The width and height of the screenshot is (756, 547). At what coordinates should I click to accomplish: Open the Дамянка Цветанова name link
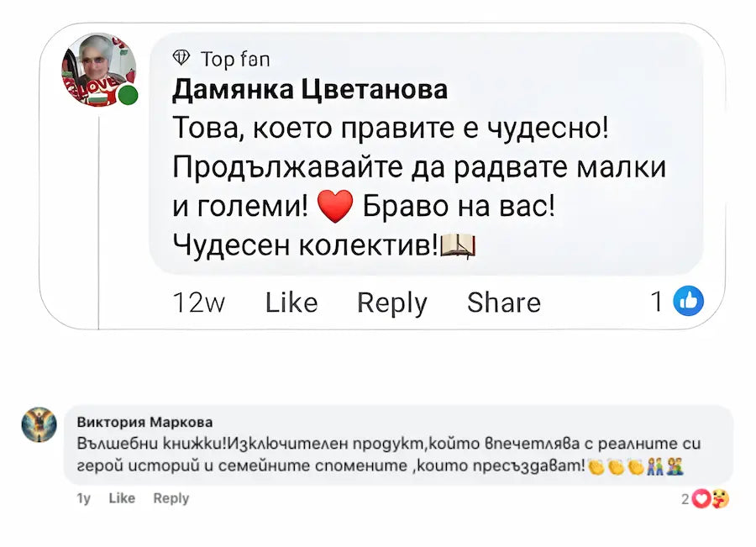309,89
